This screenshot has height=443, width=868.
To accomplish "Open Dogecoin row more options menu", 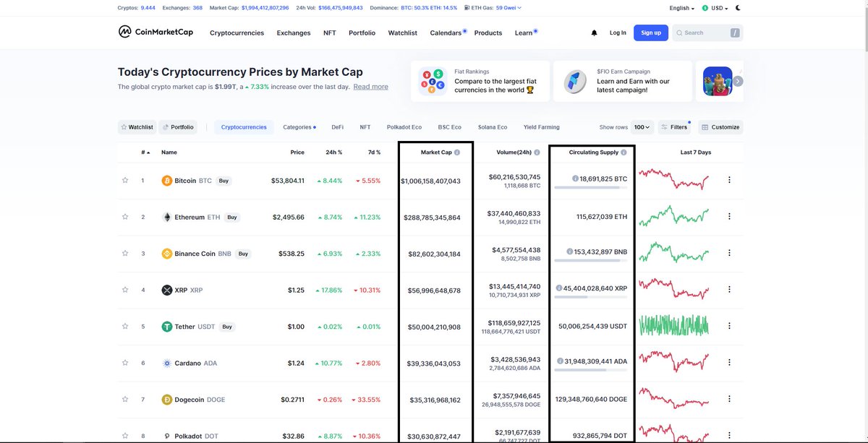I will pos(729,399).
